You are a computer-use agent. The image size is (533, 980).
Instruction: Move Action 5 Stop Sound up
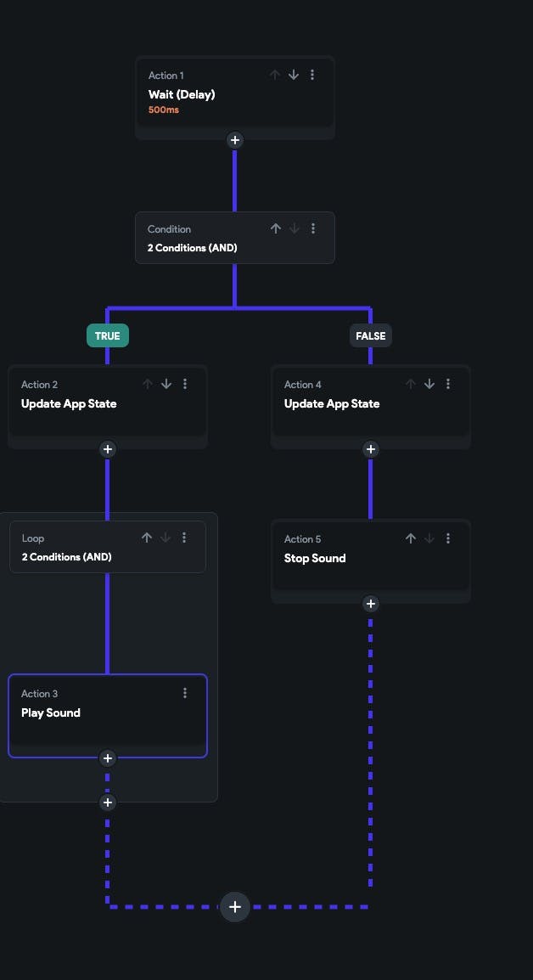click(x=411, y=538)
